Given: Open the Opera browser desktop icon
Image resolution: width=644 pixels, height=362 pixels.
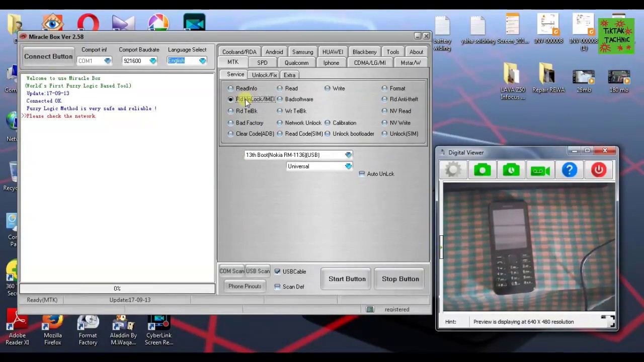Looking at the screenshot, I should [x=88, y=23].
